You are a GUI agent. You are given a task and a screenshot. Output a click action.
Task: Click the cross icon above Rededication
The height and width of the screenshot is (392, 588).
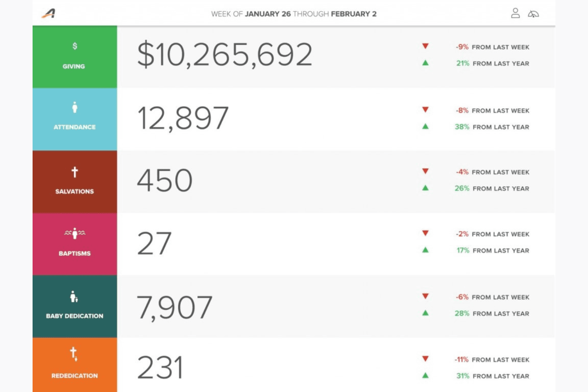click(74, 353)
